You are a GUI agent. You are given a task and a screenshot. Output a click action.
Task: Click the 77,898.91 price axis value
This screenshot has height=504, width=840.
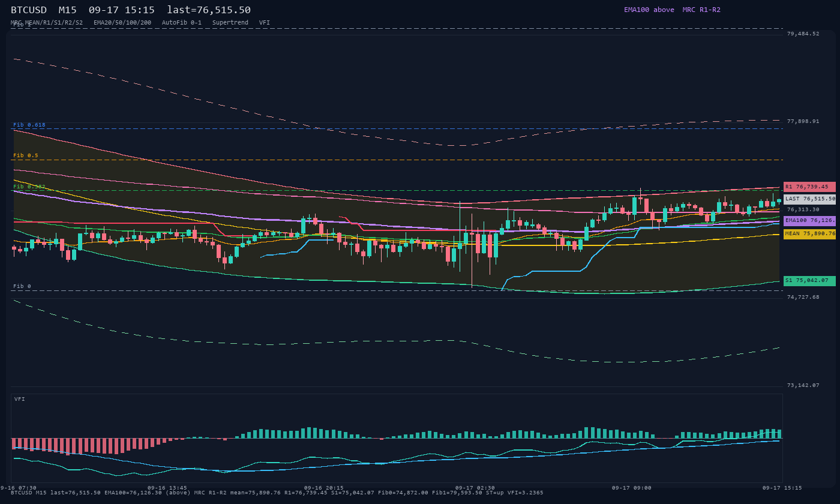[803, 121]
